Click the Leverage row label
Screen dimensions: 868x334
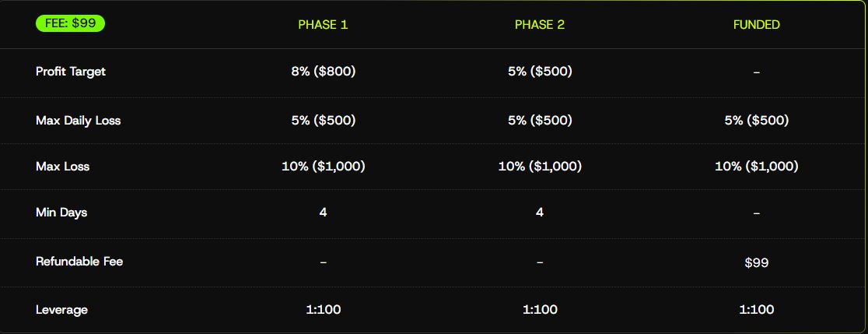(x=61, y=310)
